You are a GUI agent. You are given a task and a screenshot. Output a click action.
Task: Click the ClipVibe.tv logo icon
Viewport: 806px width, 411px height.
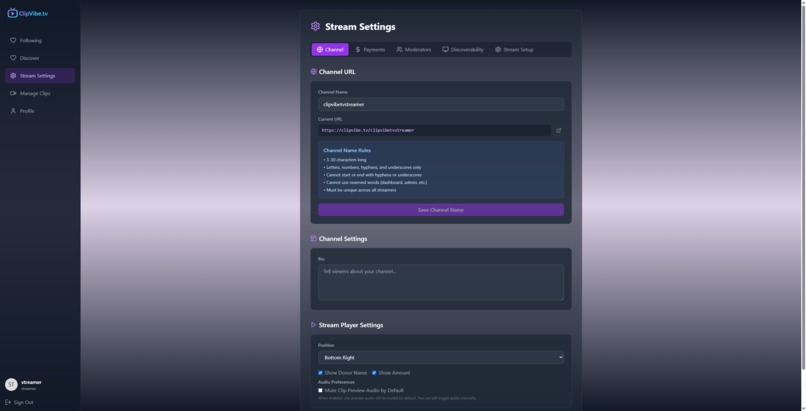[12, 13]
